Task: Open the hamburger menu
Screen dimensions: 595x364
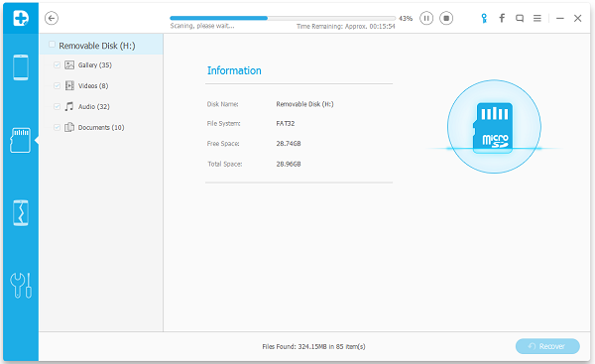Action: pyautogui.click(x=537, y=18)
